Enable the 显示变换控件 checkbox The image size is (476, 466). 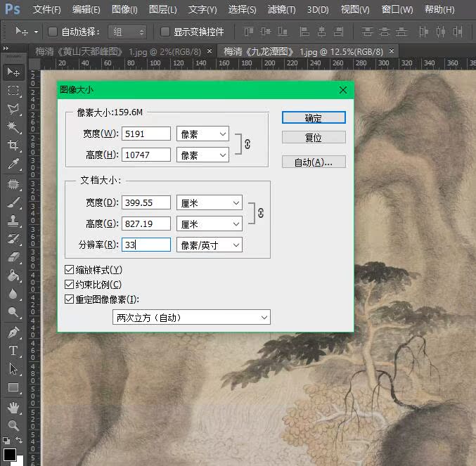click(165, 32)
